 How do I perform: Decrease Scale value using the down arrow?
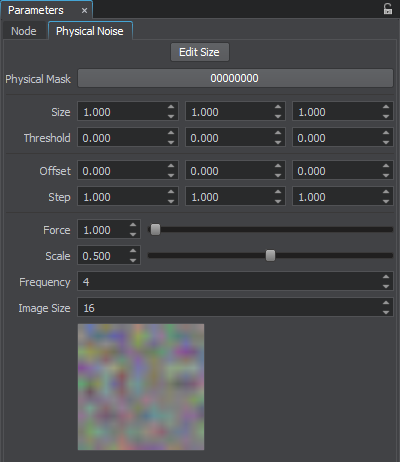click(133, 260)
